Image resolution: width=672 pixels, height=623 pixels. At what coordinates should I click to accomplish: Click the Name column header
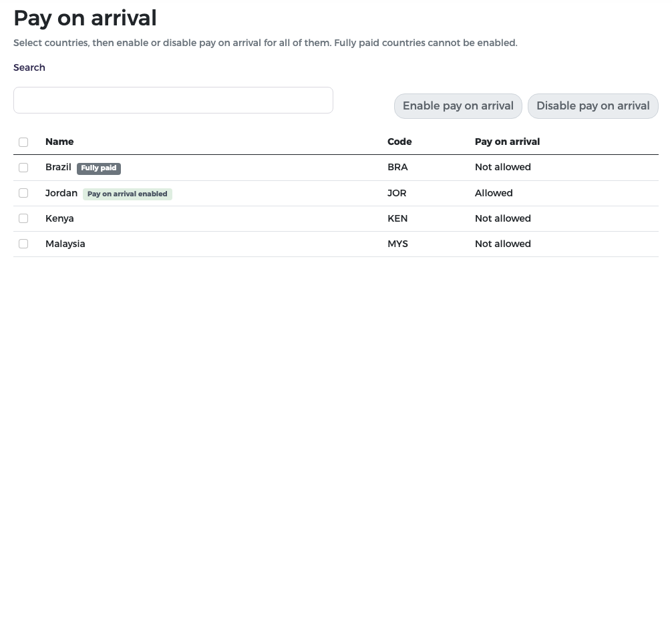click(x=59, y=142)
